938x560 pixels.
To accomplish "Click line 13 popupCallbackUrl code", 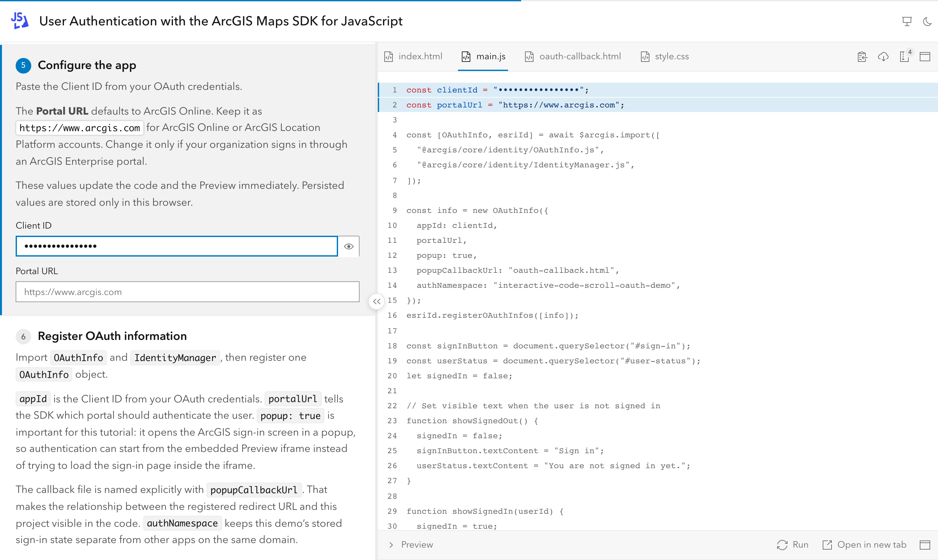I will 518,270.
